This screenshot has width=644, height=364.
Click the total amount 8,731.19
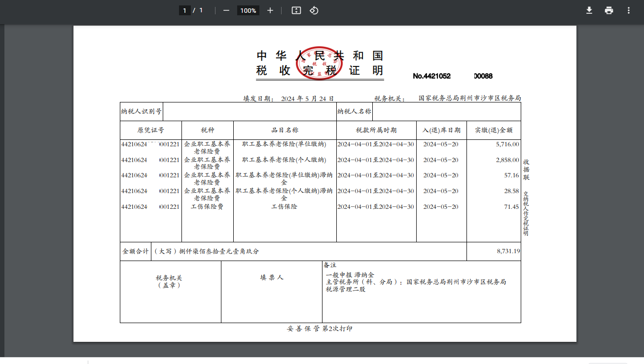pyautogui.click(x=508, y=251)
